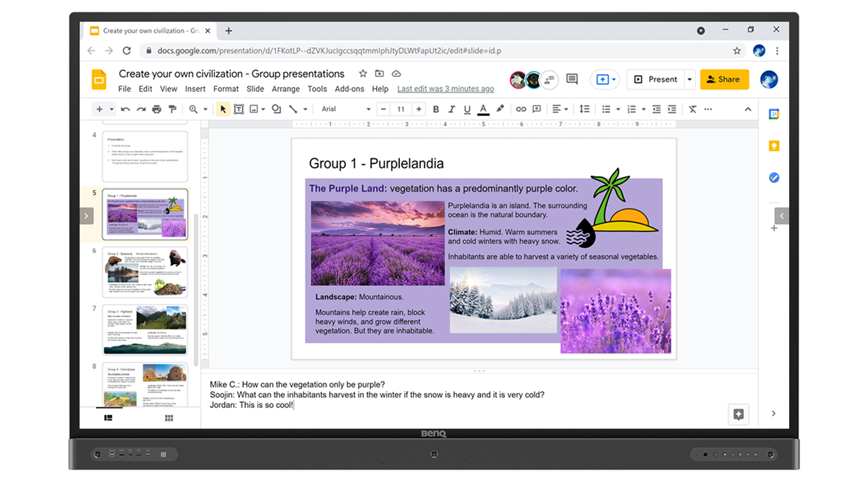Open the Google Calendar sidebar panel
The width and height of the screenshot is (868, 488).
click(774, 114)
